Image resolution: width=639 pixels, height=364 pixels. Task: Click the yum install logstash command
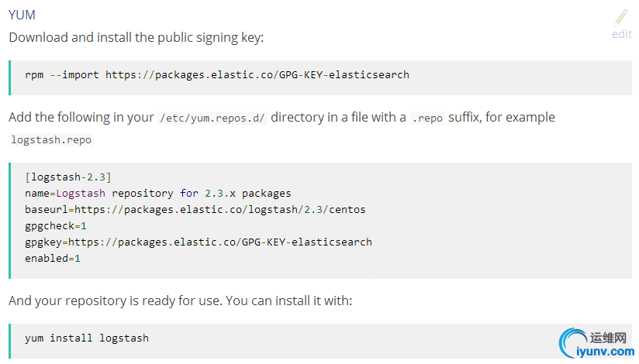(87, 338)
